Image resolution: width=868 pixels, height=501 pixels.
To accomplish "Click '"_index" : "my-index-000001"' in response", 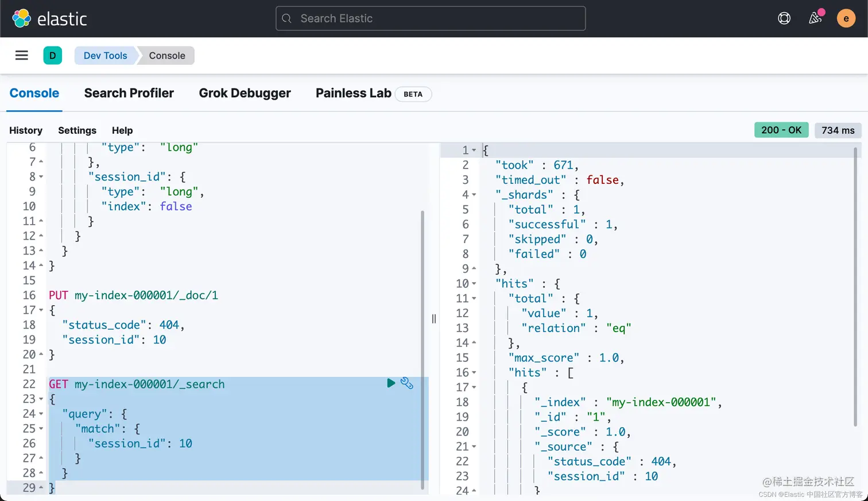I will [626, 402].
